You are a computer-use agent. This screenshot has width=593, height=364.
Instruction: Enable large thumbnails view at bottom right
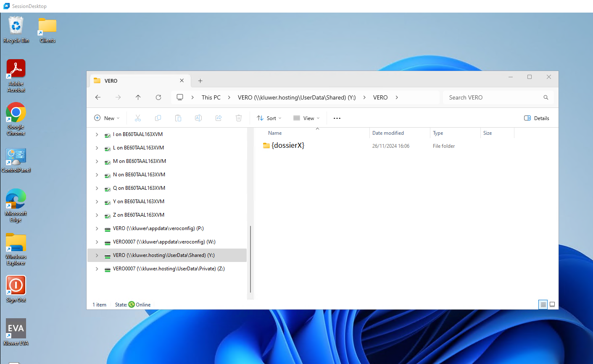[x=552, y=304]
